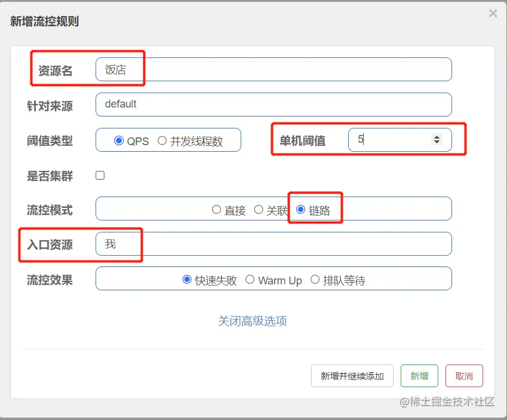The width and height of the screenshot is (507, 420).
Task: Select the 快速失败 flow control effect
Action: (x=187, y=279)
